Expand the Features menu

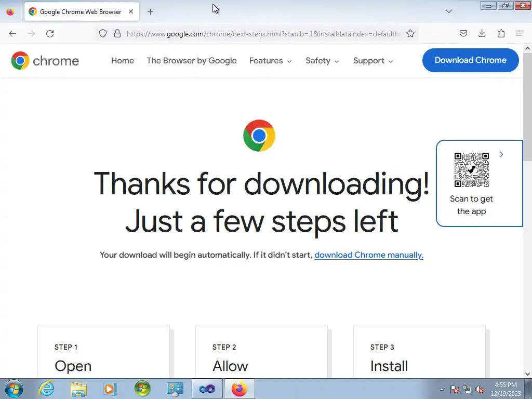(x=270, y=61)
